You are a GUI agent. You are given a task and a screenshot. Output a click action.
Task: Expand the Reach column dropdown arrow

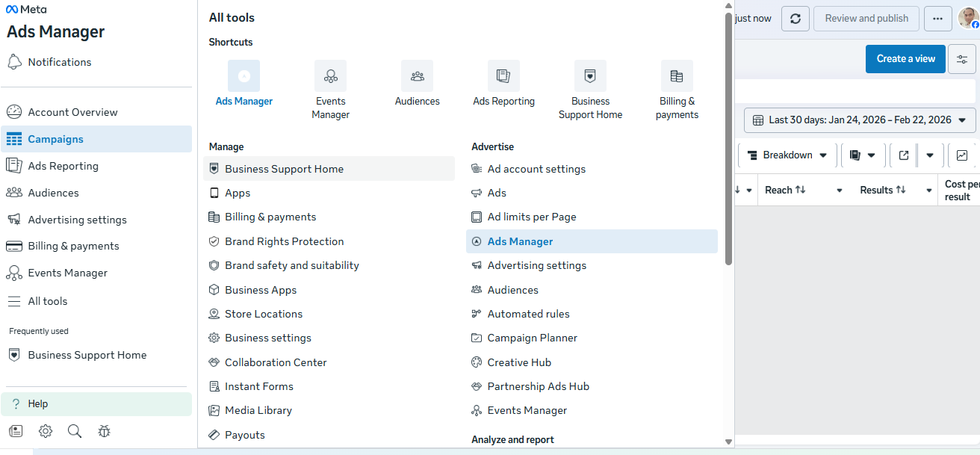840,191
